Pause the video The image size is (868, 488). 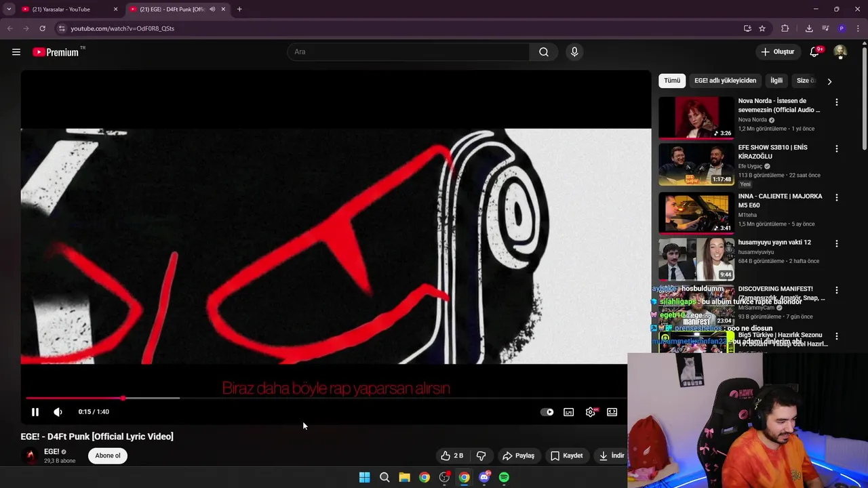click(x=35, y=412)
